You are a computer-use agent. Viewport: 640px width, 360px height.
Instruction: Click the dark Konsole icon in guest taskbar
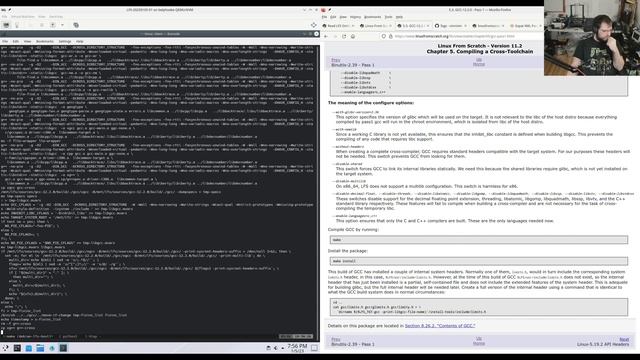click(63, 348)
